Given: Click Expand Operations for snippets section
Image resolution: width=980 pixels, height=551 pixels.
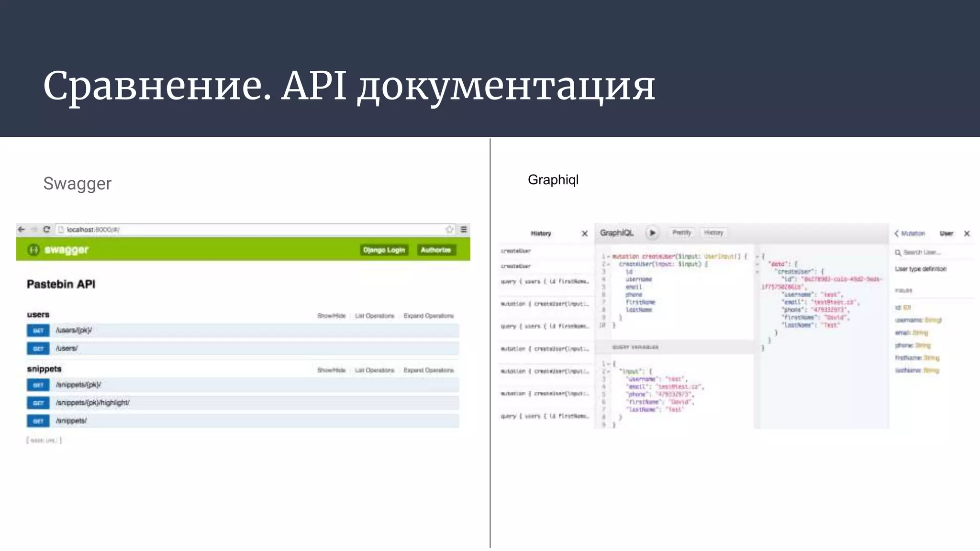Looking at the screenshot, I should (x=429, y=370).
